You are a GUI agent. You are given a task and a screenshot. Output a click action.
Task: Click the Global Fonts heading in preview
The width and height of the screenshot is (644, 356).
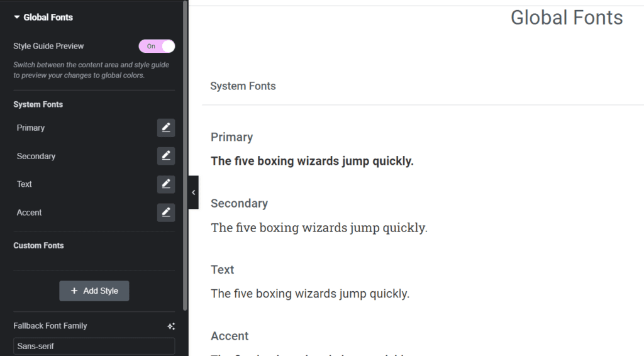coord(567,18)
